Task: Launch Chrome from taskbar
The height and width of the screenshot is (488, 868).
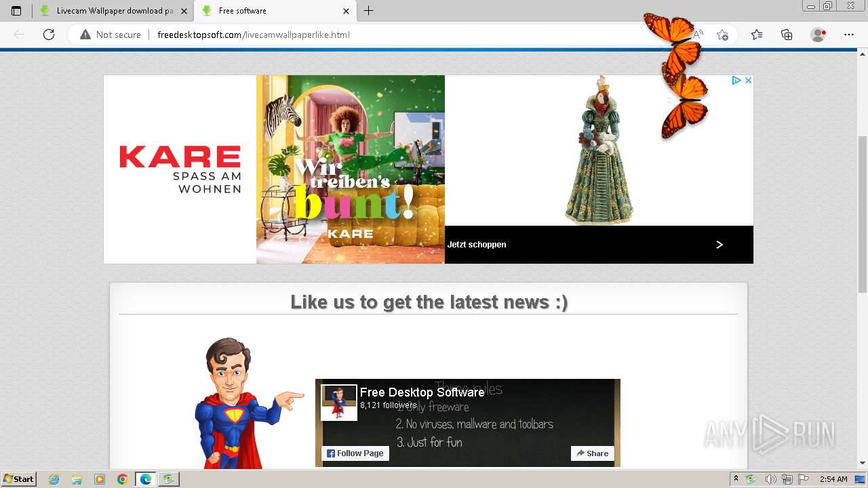Action: point(123,479)
